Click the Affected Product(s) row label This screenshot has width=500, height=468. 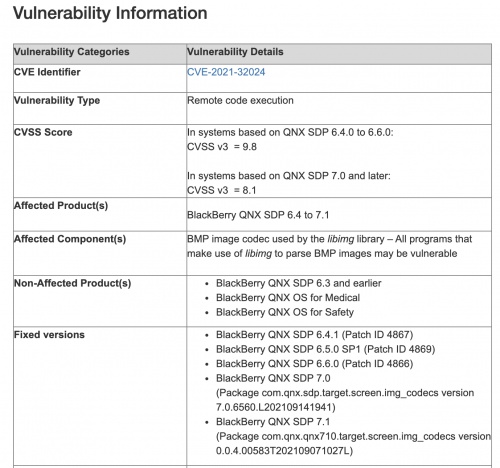[61, 206]
